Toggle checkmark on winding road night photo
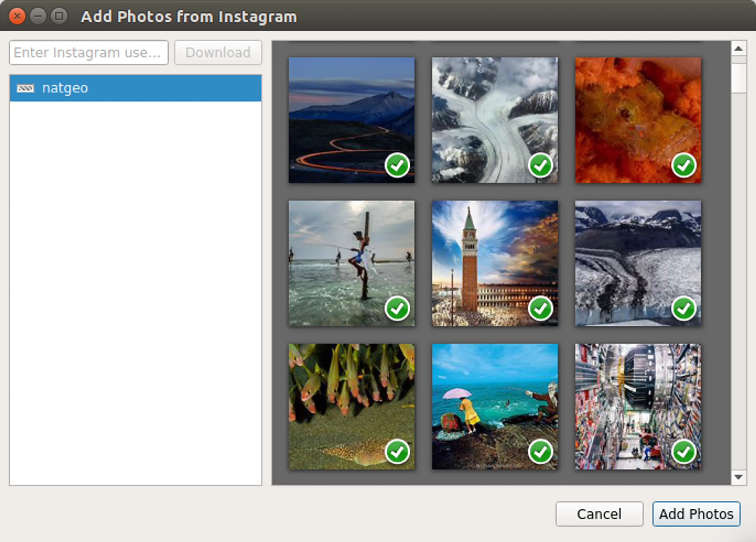 [x=397, y=166]
